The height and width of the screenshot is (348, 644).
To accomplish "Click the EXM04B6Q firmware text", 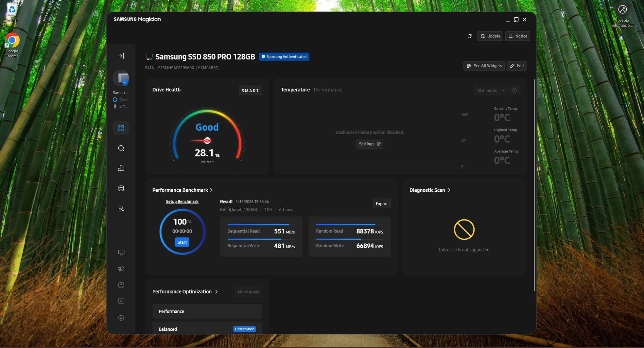I will 208,68.
